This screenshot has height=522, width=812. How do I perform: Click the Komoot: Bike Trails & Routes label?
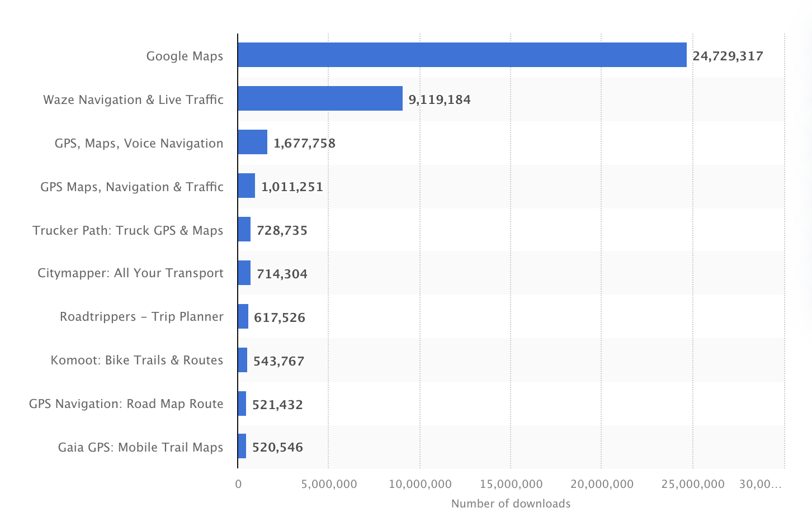click(x=137, y=360)
